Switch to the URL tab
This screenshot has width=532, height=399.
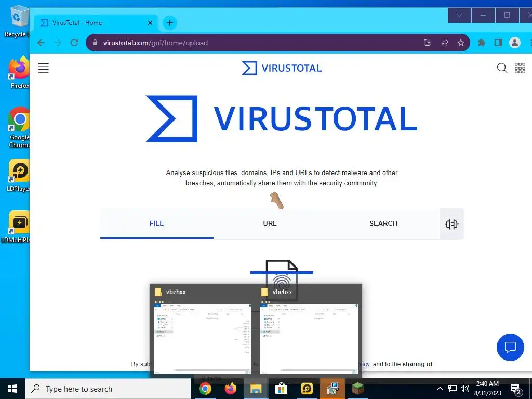270,223
